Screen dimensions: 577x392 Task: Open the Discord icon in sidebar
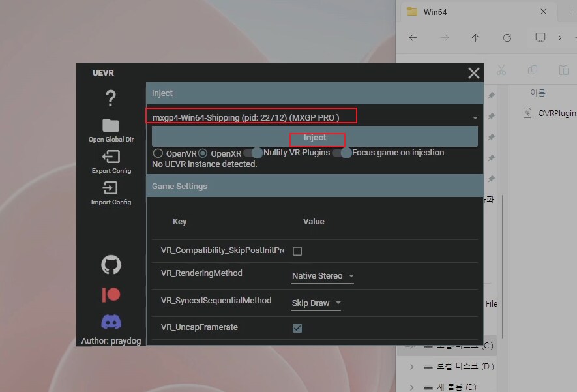pyautogui.click(x=111, y=322)
